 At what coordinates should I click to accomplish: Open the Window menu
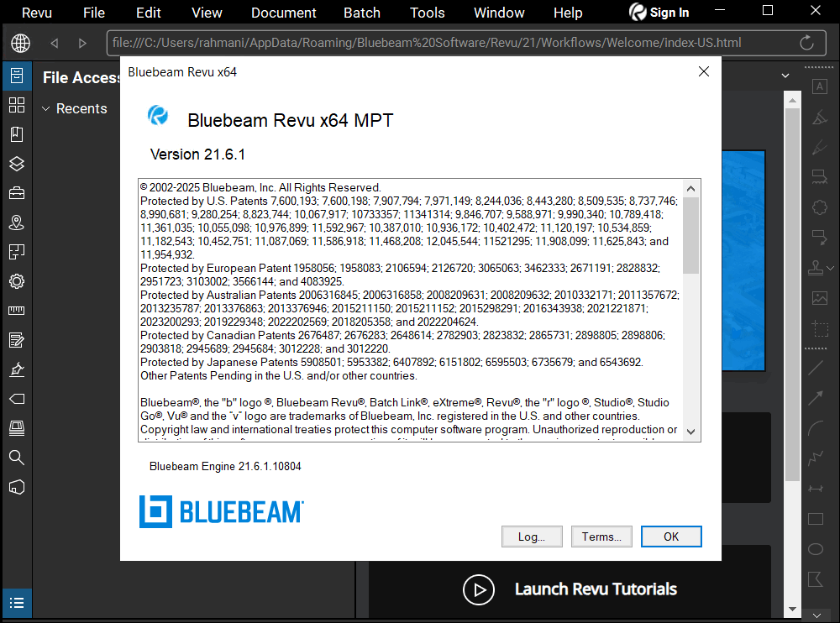[499, 13]
